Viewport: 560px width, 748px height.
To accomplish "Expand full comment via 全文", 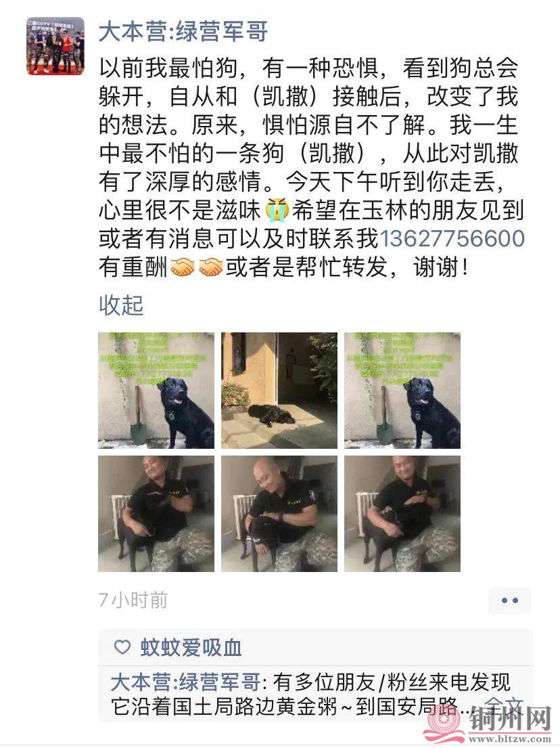I will (x=503, y=705).
